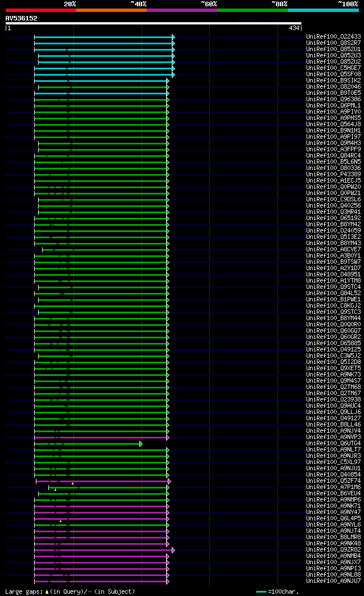The height and width of the screenshot is (596, 364).
Task: Select the UniRef100_Q9XET5 label
Action: 333,369
